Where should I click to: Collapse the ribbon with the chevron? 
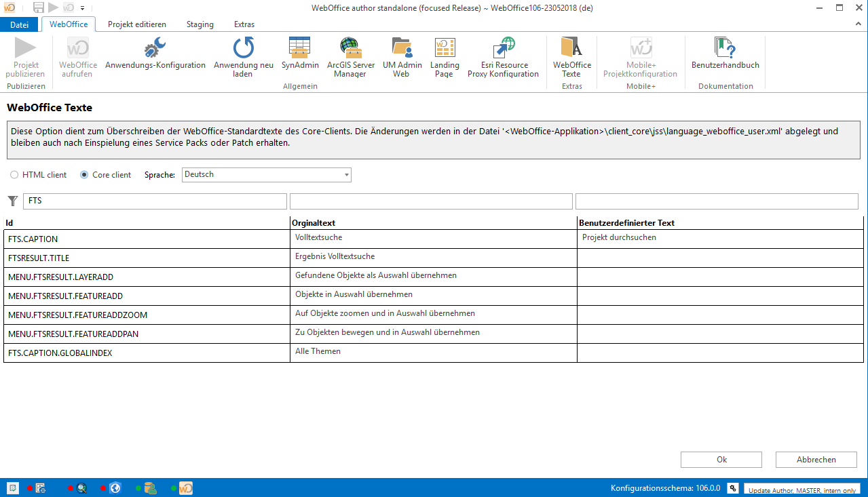858,24
